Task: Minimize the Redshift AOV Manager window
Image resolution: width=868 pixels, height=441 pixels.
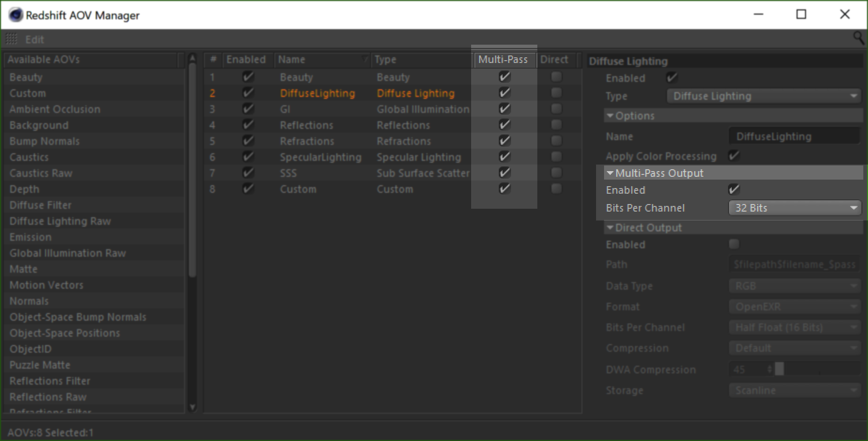Action: (x=759, y=15)
